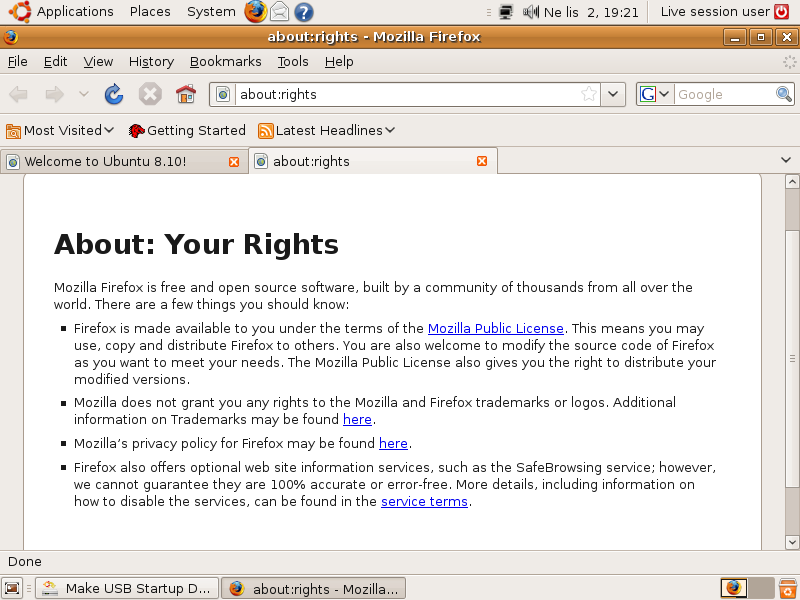Close the Welcome to Ubuntu 8.10 tab

(x=234, y=162)
